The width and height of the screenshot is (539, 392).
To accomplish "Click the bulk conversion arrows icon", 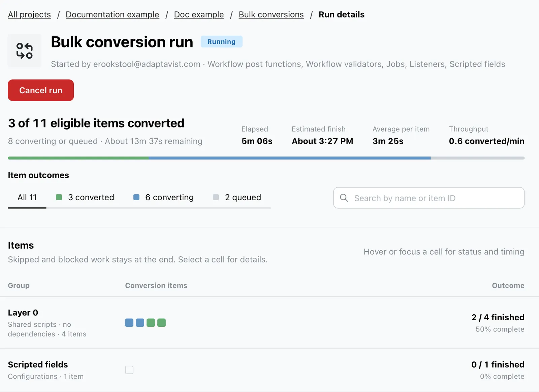I will [25, 51].
